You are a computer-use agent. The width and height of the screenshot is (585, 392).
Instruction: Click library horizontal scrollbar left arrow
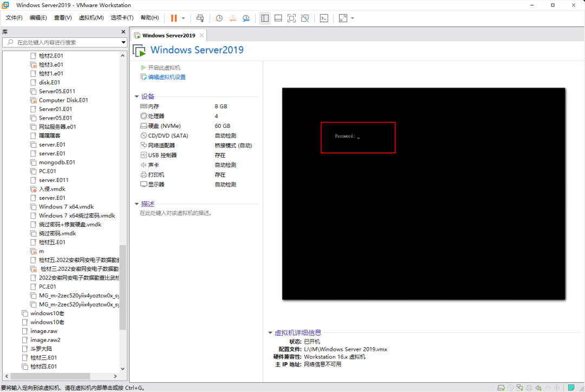click(6, 376)
